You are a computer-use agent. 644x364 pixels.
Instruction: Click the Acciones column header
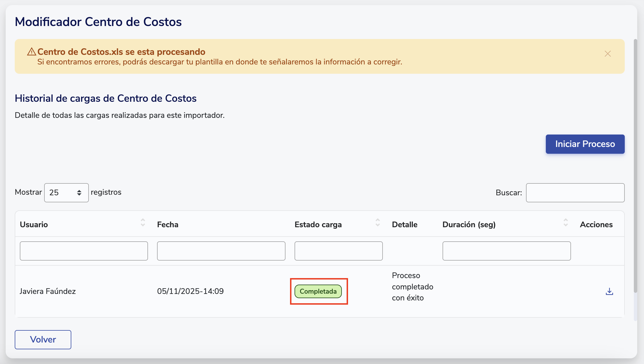pyautogui.click(x=596, y=225)
